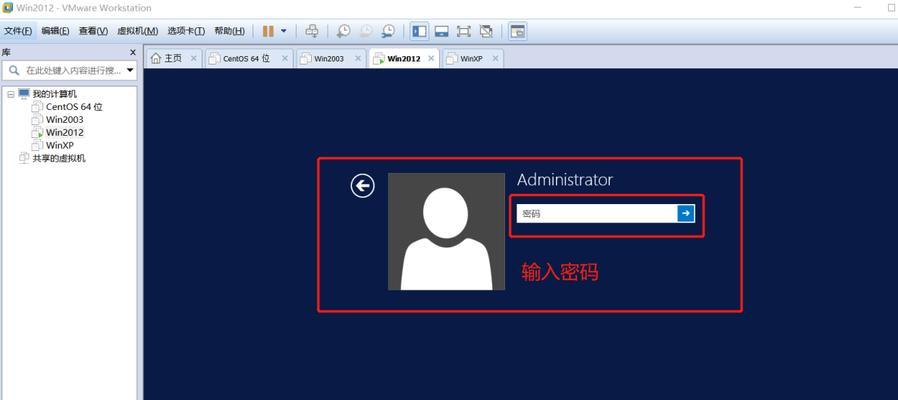The image size is (898, 400).
Task: Select 共享的虚拟机 in the library tree
Action: 59,158
